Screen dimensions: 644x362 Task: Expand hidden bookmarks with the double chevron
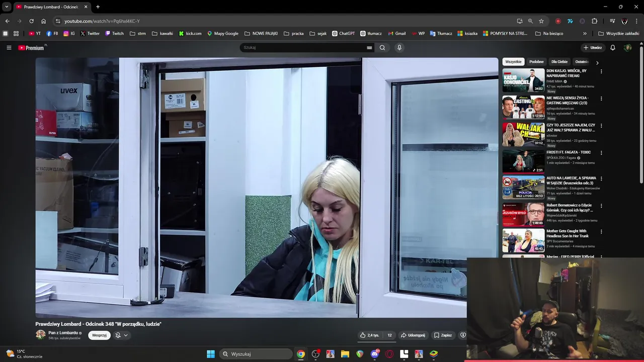click(585, 34)
